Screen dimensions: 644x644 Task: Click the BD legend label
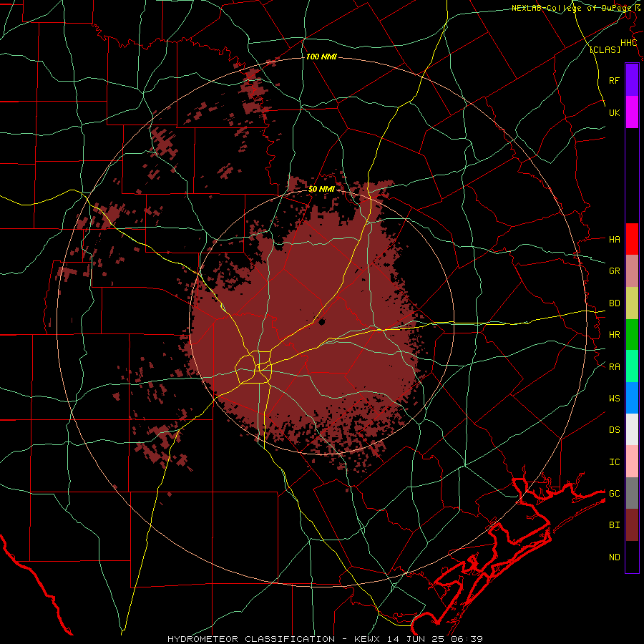tap(614, 303)
